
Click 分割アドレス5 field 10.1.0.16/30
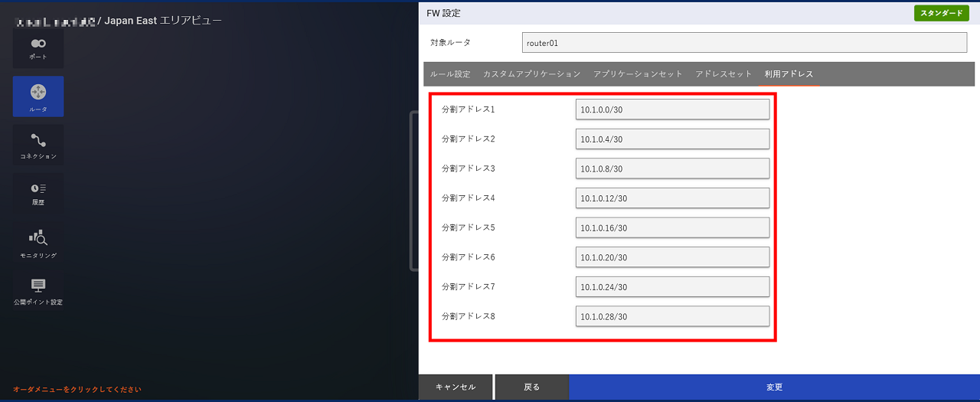point(672,227)
